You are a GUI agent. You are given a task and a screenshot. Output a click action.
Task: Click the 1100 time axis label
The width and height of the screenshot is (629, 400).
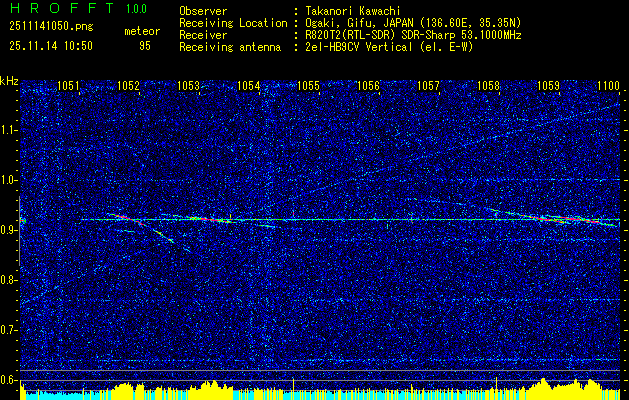tap(609, 85)
